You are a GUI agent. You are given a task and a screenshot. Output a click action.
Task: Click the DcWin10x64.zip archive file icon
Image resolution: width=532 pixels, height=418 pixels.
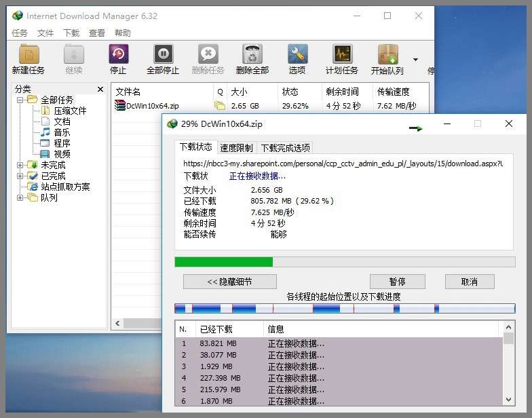(119, 106)
